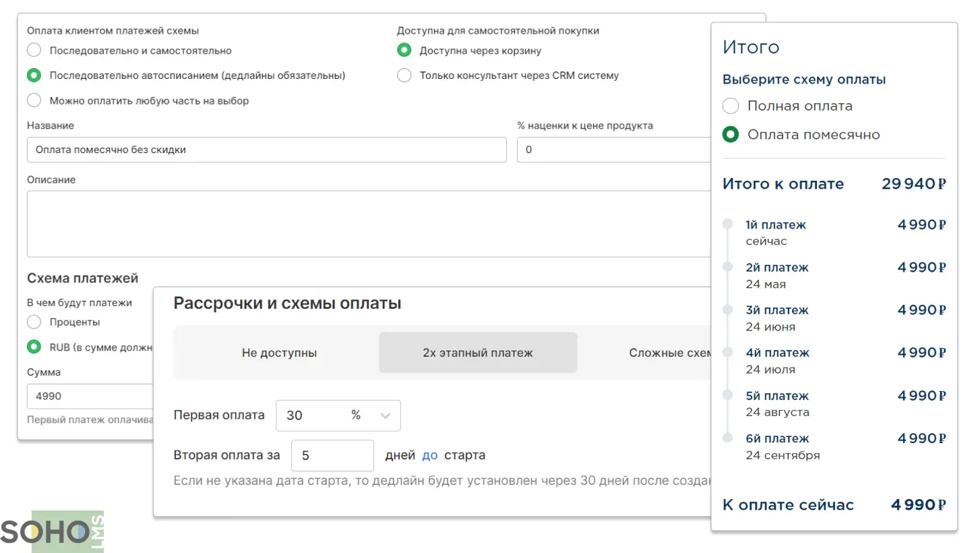Select 'Можно оплатить любую часть на выбор'
The height and width of the screenshot is (553, 980).
point(34,100)
